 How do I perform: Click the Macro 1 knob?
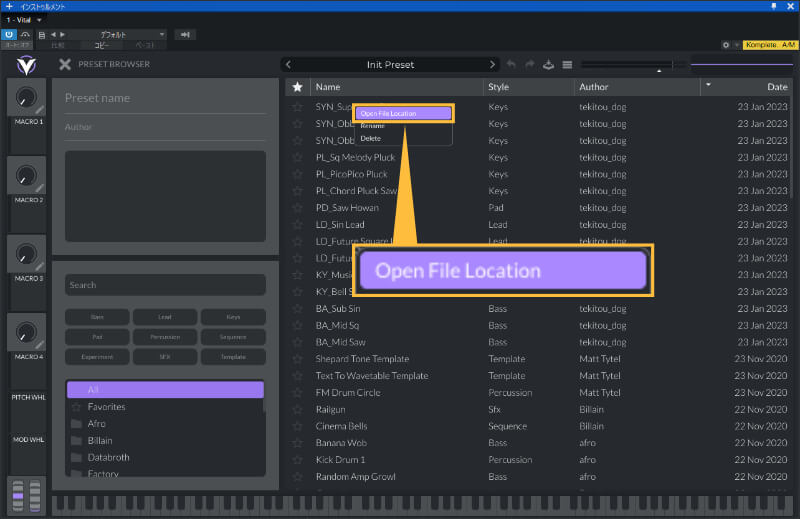tap(26, 97)
